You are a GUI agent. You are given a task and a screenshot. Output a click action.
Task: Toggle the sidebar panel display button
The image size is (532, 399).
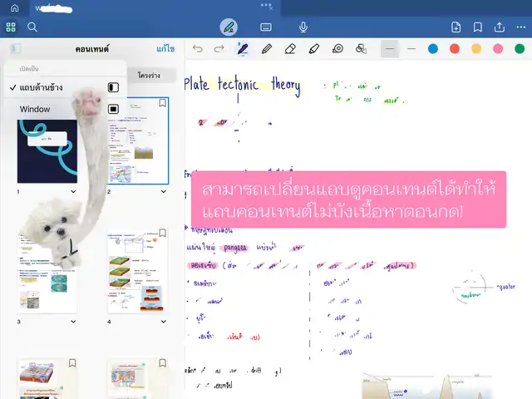point(15,49)
